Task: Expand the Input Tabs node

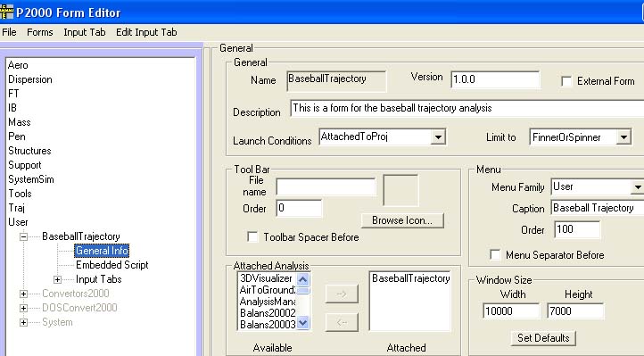Action: coord(57,279)
